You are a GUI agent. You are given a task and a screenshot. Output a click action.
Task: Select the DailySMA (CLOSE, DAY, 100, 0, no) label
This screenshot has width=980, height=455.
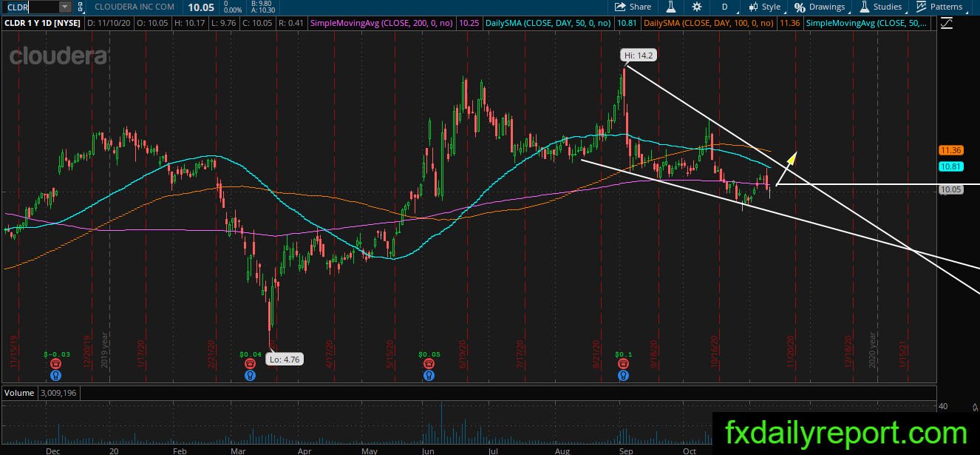(709, 24)
